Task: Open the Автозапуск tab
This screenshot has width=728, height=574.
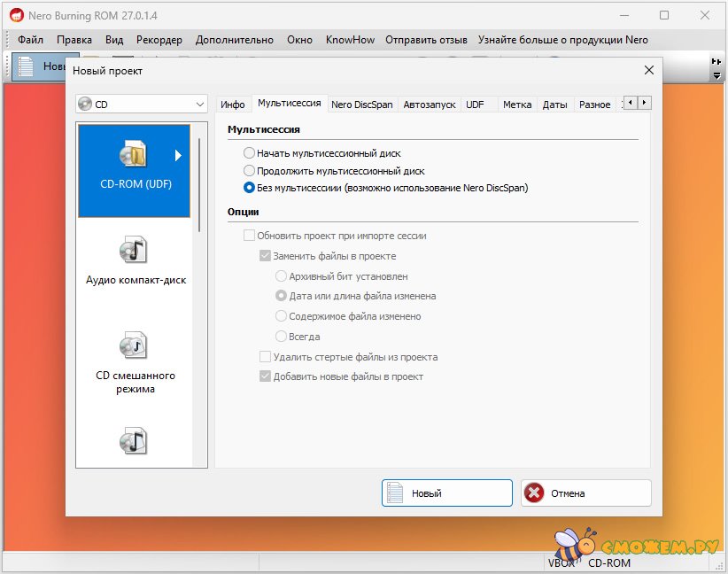Action: tap(430, 105)
